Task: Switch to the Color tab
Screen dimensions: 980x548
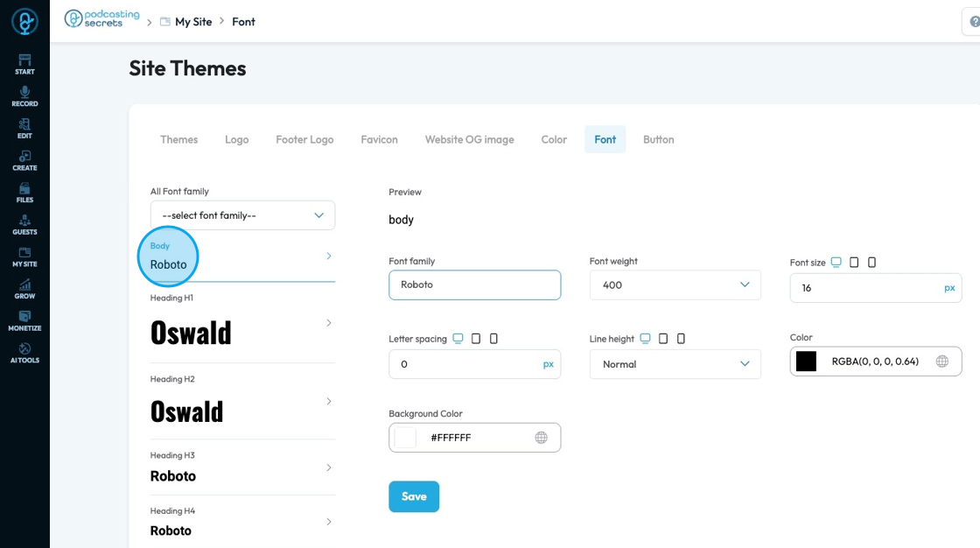Action: (x=554, y=139)
